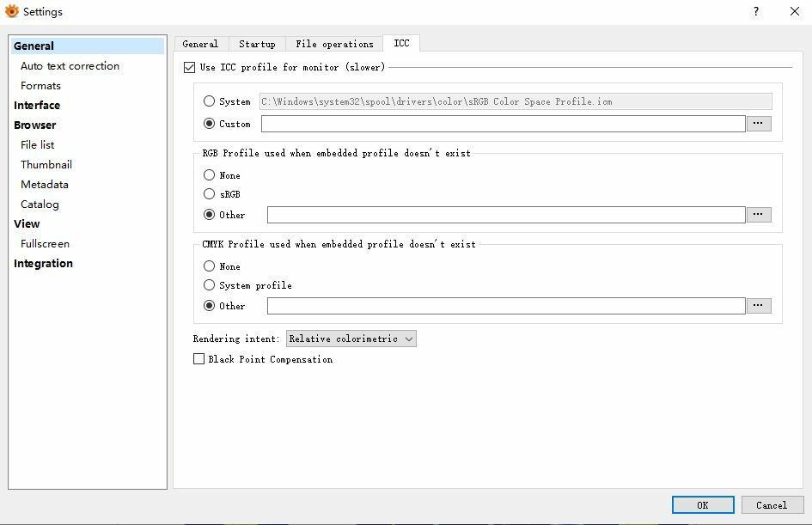Browse for custom monitor ICC profile

coord(759,124)
